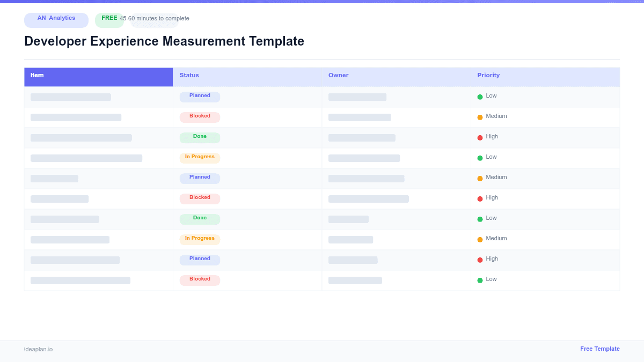This screenshot has height=362, width=644.
Task: Click the AN Analytics badge
Action: click(56, 20)
